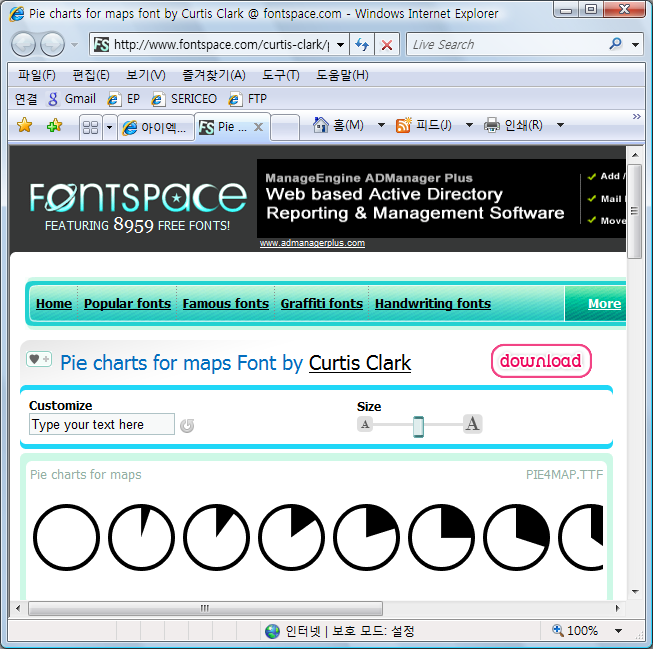Open recent pages dropdown beside Forward button
This screenshot has height=649, width=653.
75,44
